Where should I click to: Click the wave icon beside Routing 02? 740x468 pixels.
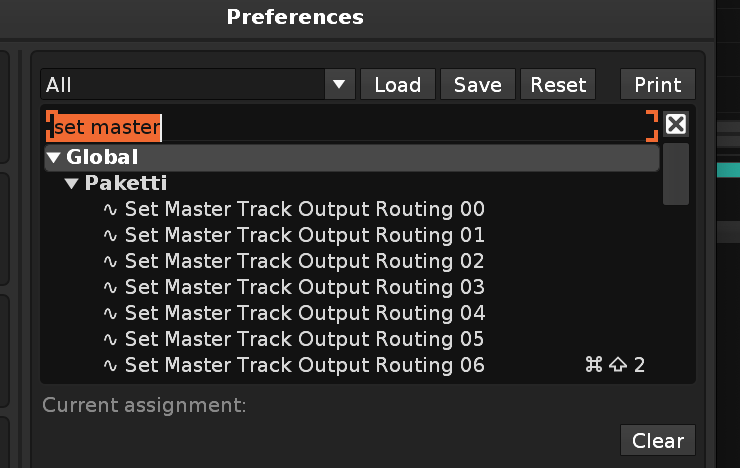point(112,261)
